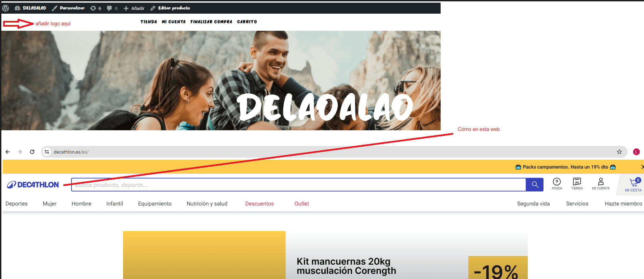Screen dimensions: 644x279
Task: Bookmark the page with the star icon
Action: click(x=619, y=152)
